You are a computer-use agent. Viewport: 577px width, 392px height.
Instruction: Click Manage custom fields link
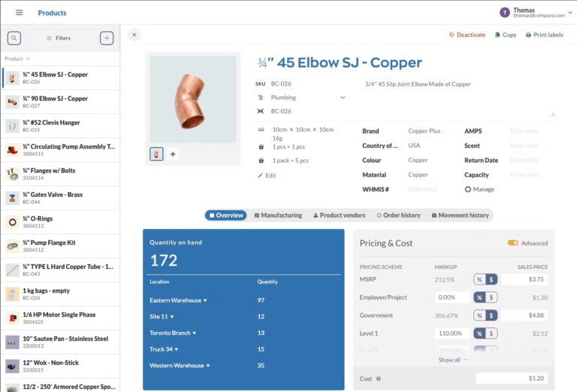(479, 189)
